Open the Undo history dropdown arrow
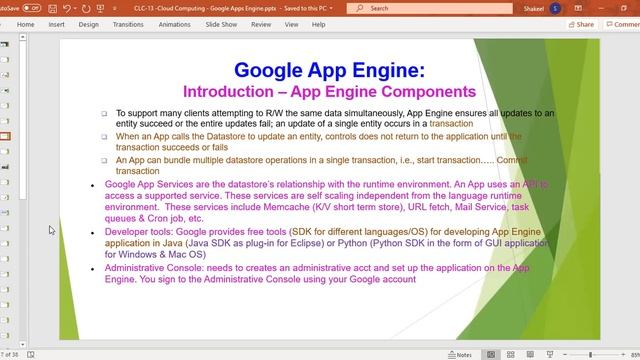Image resolution: width=640 pixels, height=360 pixels. (x=75, y=9)
